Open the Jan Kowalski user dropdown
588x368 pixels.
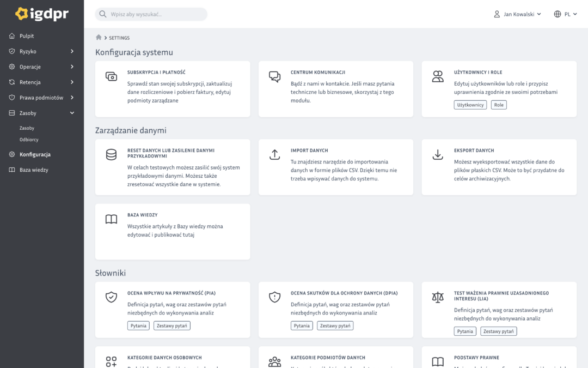(517, 14)
